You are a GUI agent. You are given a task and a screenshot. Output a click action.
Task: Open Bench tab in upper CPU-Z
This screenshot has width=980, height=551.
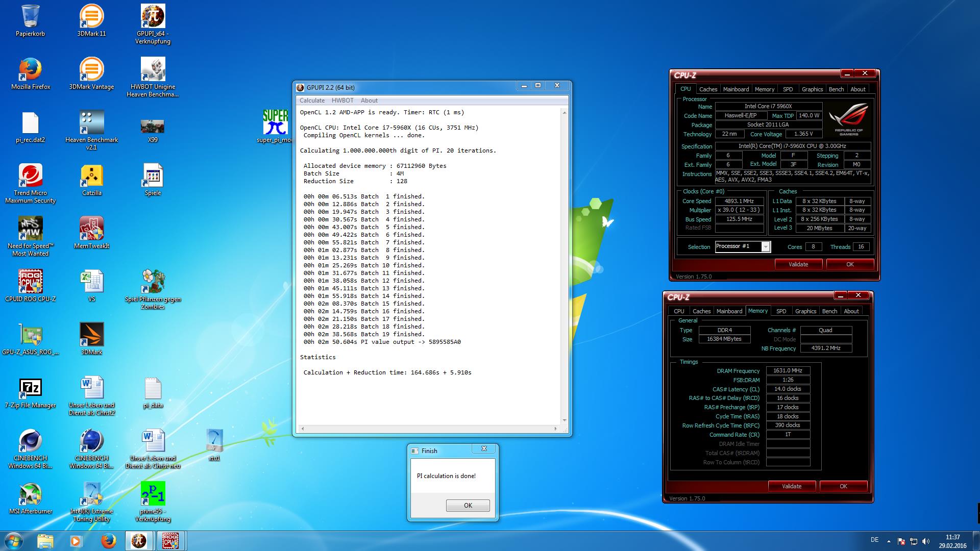point(836,89)
